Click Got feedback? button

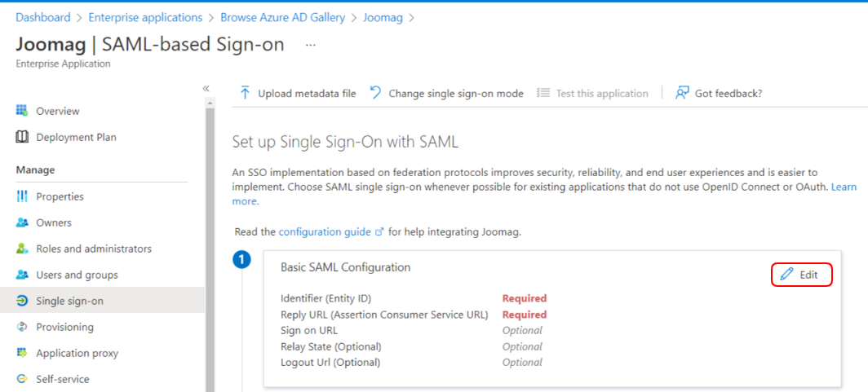pyautogui.click(x=719, y=94)
